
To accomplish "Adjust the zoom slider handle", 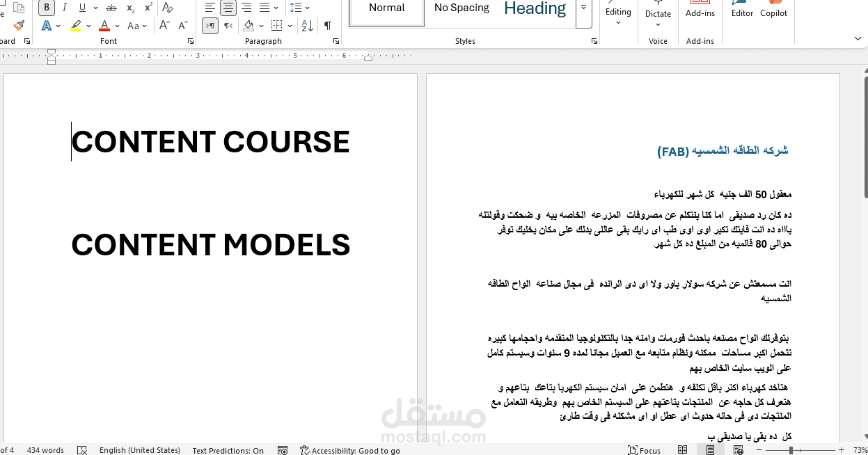I will [791, 450].
